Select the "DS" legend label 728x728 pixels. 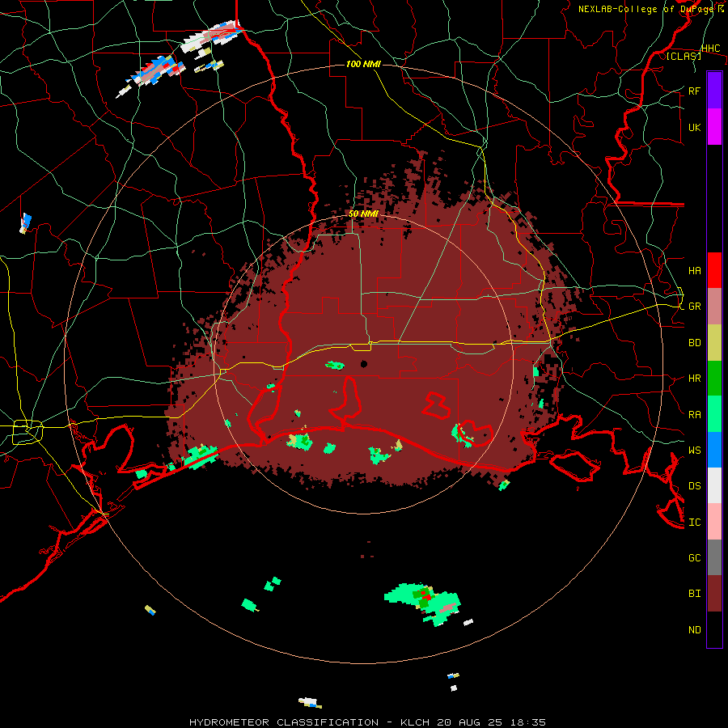point(694,486)
